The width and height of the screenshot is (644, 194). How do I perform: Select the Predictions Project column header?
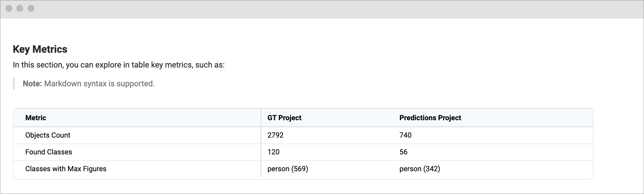430,118
